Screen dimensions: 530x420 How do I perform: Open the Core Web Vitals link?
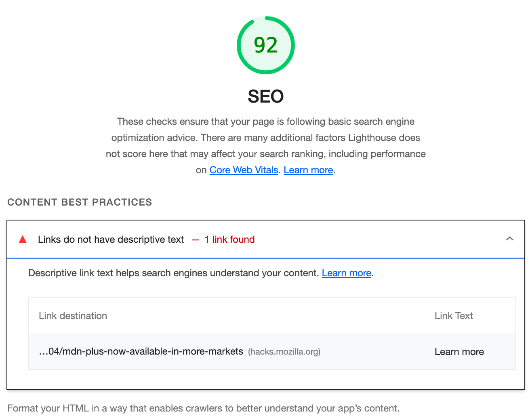(x=244, y=170)
